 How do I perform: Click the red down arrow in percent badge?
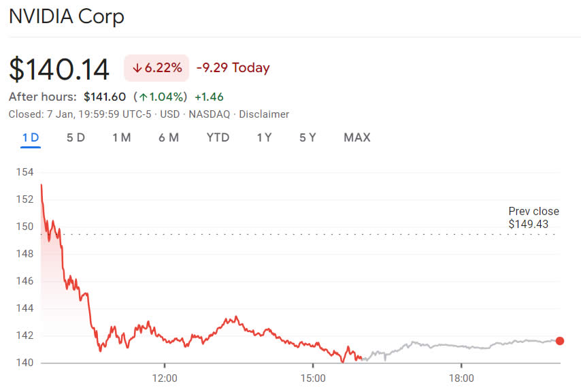pos(137,68)
